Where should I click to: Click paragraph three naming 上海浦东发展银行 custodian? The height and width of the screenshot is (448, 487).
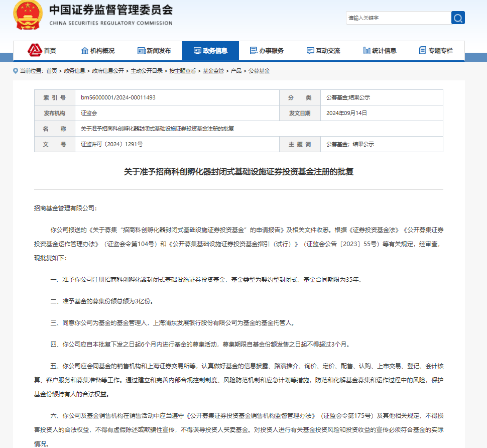point(173,323)
